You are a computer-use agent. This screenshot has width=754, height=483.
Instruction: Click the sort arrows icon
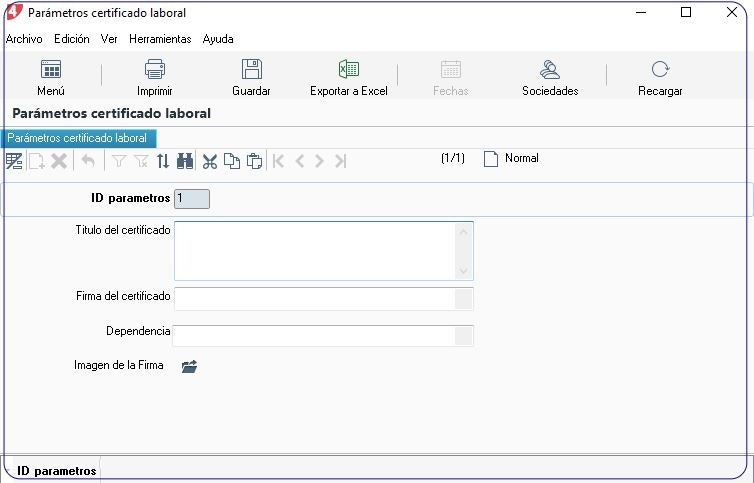(x=163, y=161)
